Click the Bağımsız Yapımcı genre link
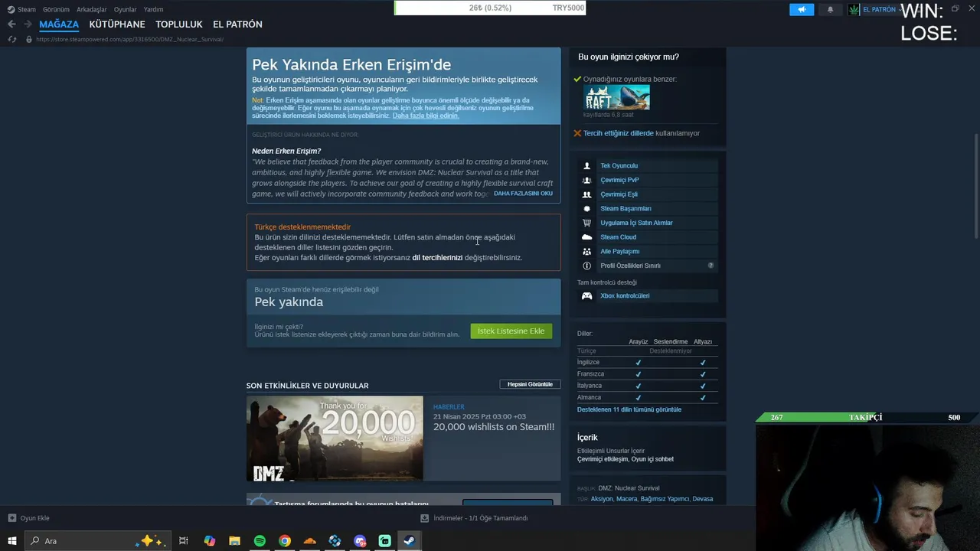The image size is (980, 551). click(x=665, y=499)
